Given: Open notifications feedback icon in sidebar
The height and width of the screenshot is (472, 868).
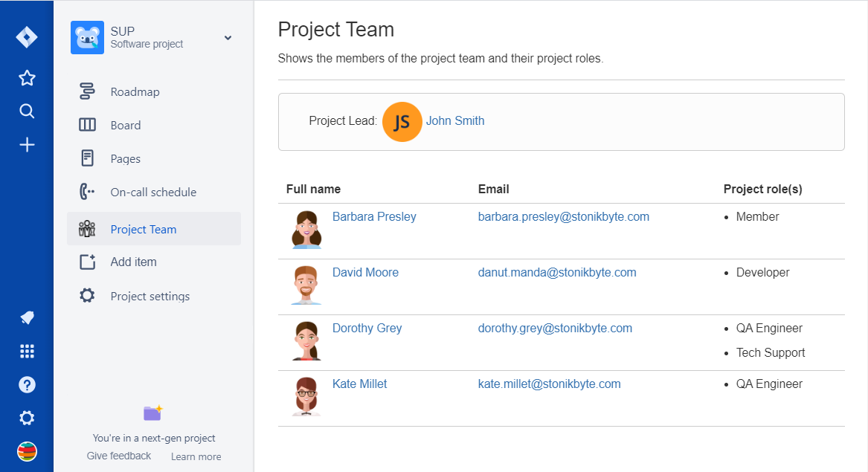Looking at the screenshot, I should 27,318.
